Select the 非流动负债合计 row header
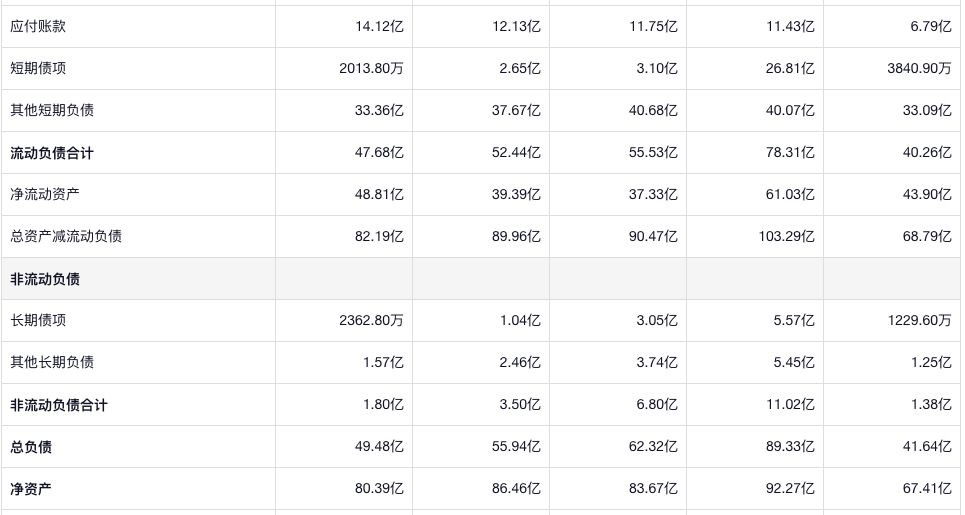965x515 pixels. 59,405
